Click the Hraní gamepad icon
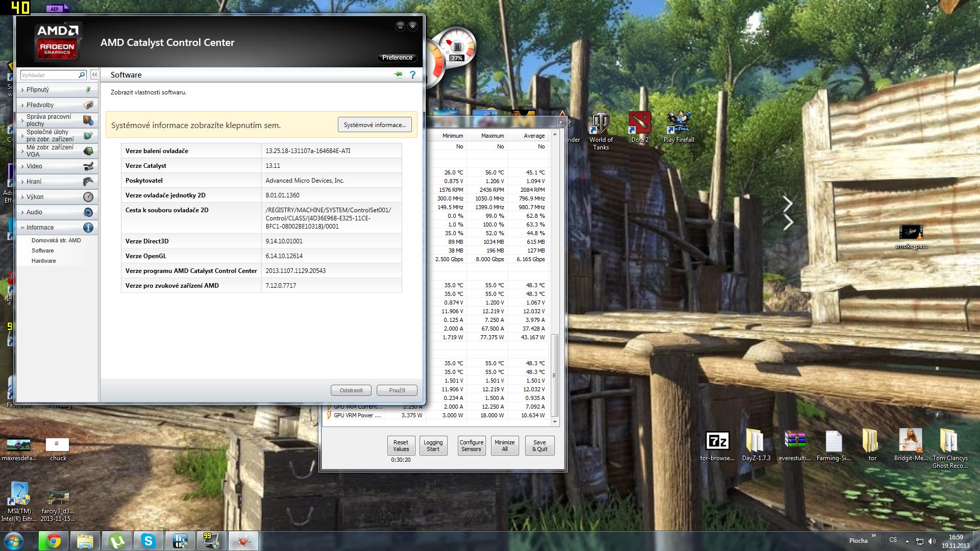Viewport: 980px width, 551px height. tap(88, 182)
